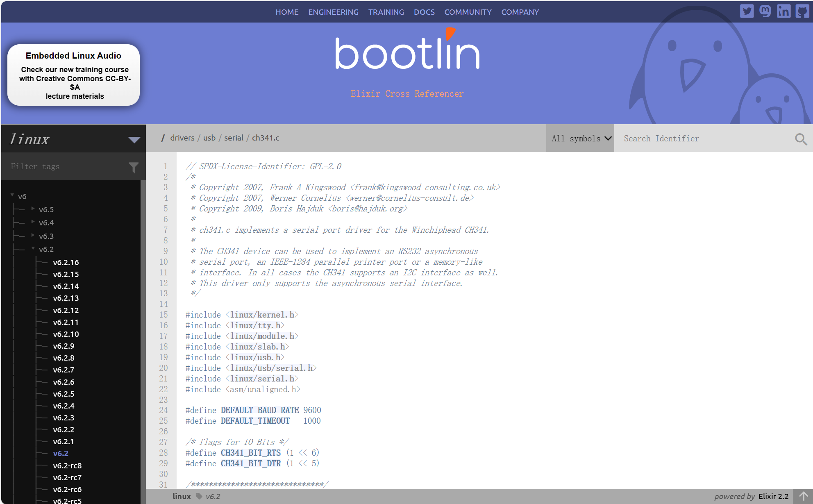Select version v6.2.16 in tree
This screenshot has width=813, height=504.
(66, 262)
